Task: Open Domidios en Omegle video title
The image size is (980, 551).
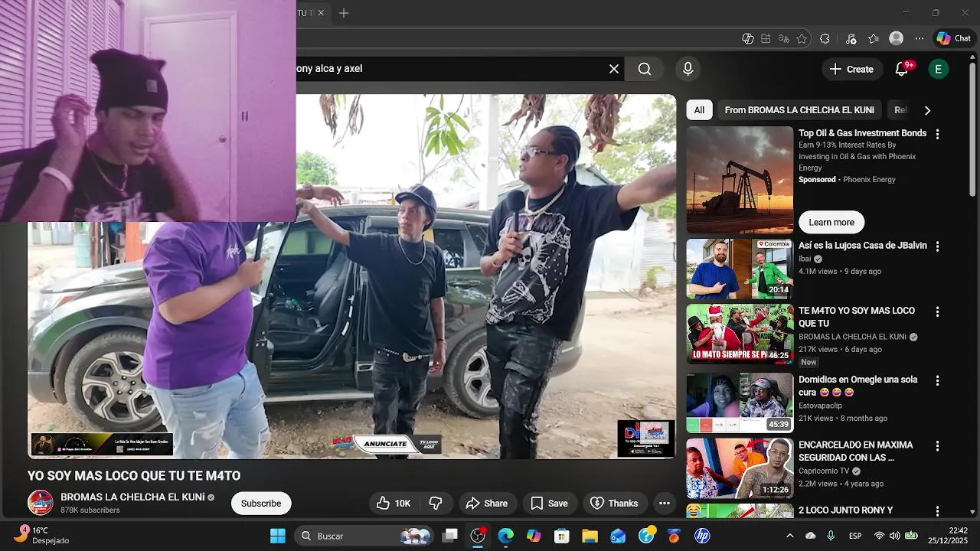Action: (x=857, y=386)
